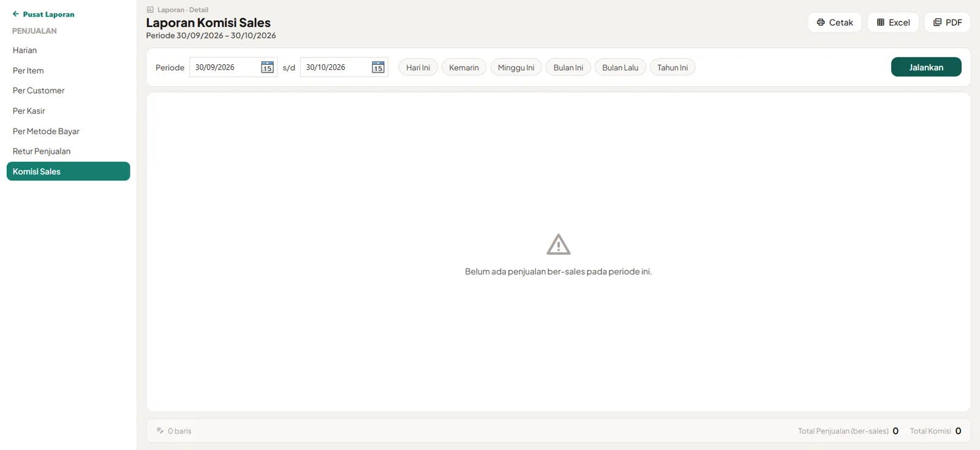Select the Kemarin period chip
Screen dimensions: 980x450
point(464,67)
